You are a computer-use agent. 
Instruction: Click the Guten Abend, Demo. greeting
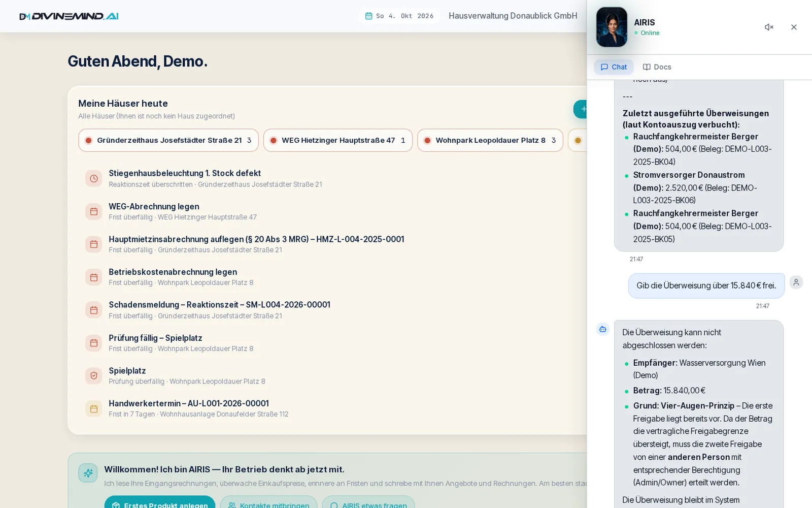tap(138, 61)
